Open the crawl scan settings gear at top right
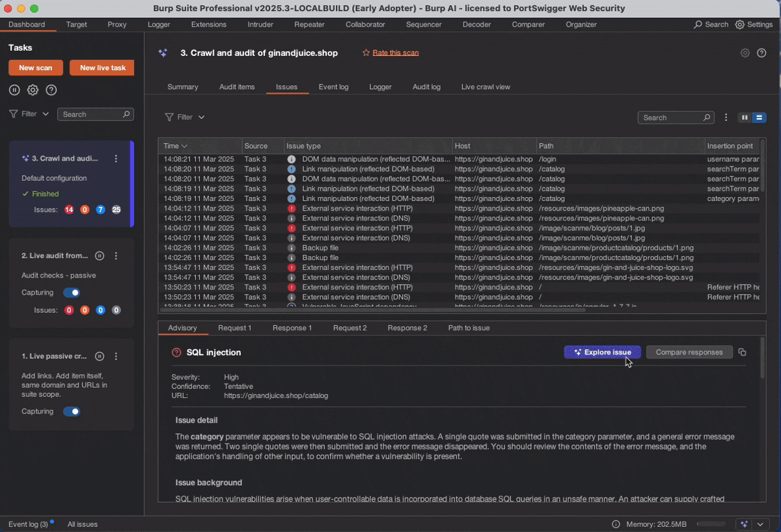 tap(745, 53)
